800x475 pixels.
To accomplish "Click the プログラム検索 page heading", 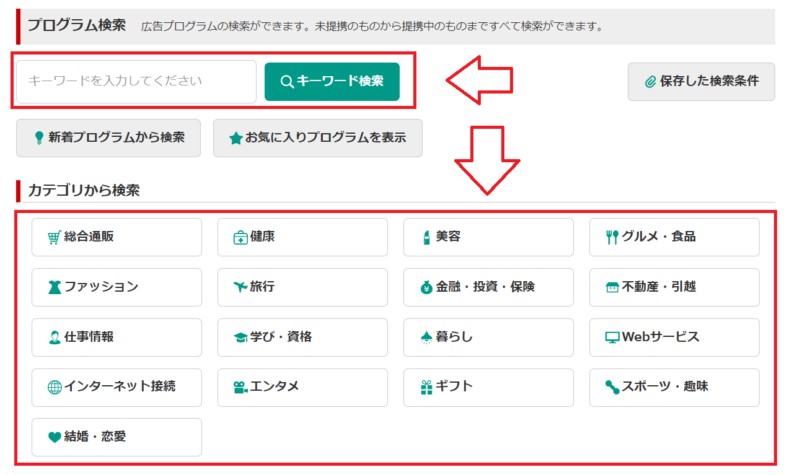I will tap(77, 26).
